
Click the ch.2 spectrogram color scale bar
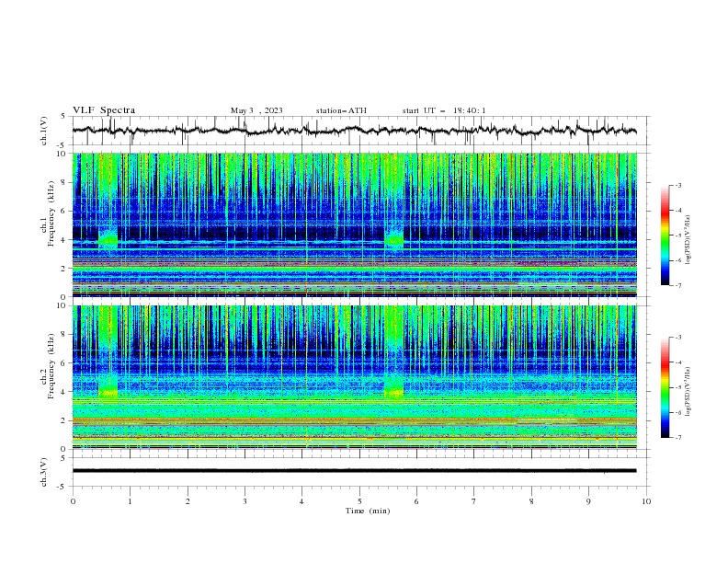point(665,387)
